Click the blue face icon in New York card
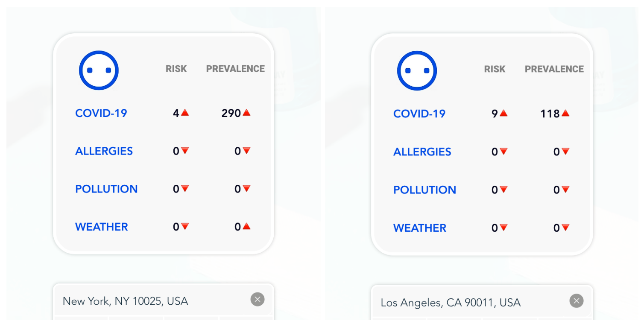The height and width of the screenshot is (327, 644). pyautogui.click(x=99, y=70)
